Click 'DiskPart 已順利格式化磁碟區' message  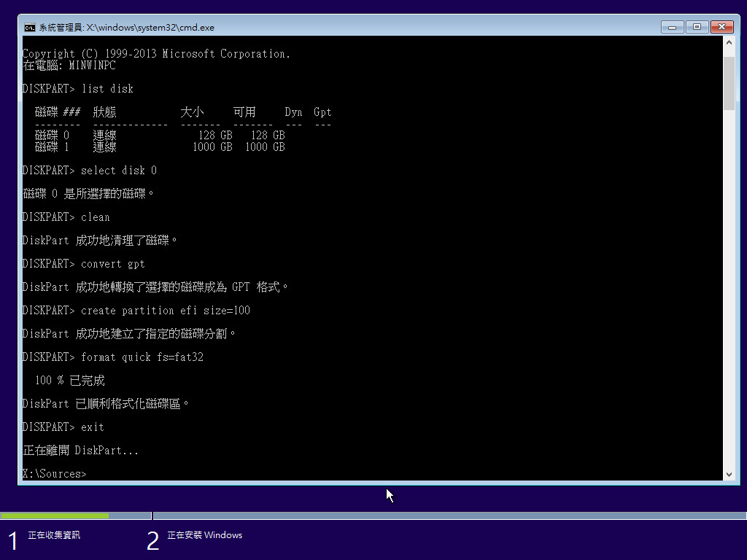(x=106, y=404)
